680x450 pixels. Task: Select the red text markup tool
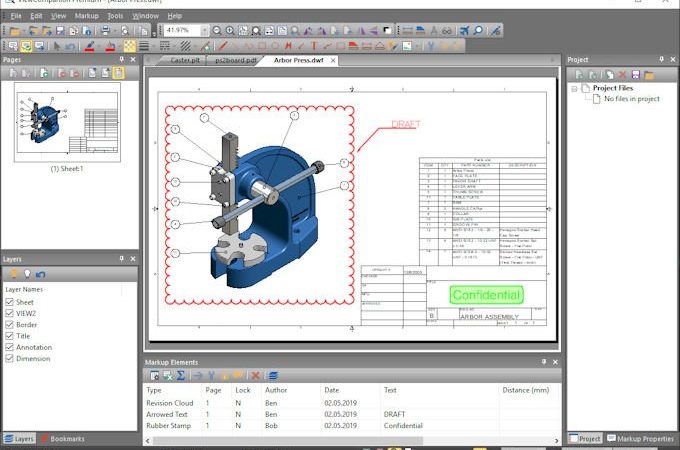[x=314, y=46]
